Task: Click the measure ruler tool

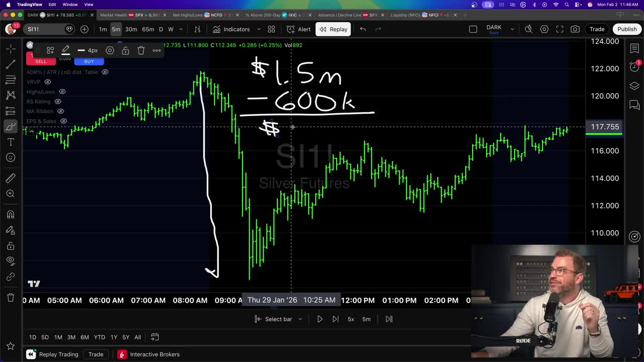Action: [11, 177]
